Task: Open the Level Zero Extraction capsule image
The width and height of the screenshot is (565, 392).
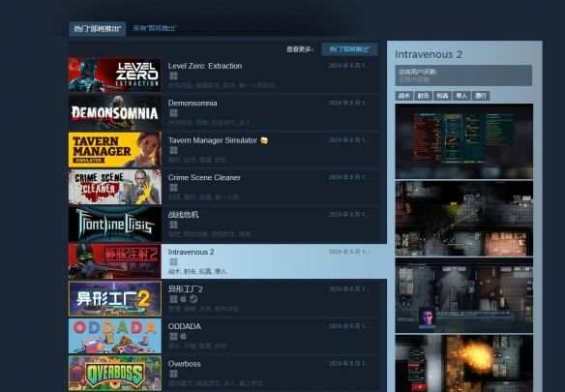Action: click(x=115, y=75)
